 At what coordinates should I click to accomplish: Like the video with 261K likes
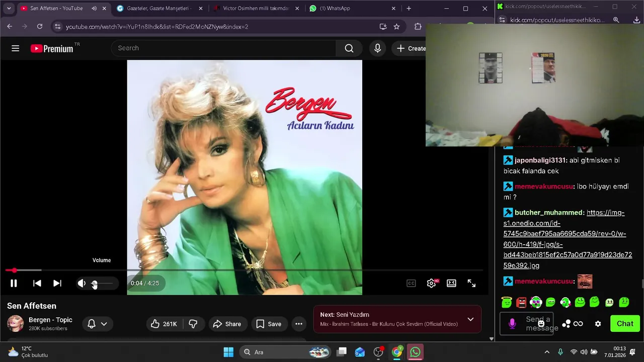[165, 324]
